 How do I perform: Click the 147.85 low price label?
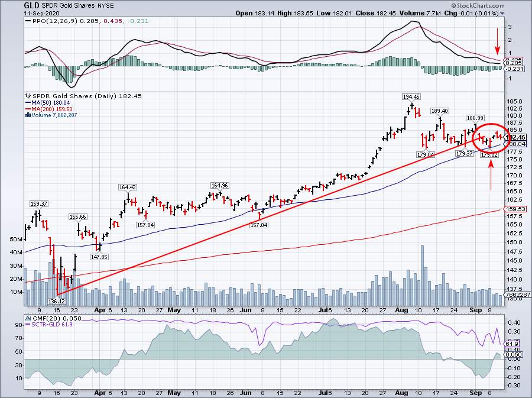(99, 257)
